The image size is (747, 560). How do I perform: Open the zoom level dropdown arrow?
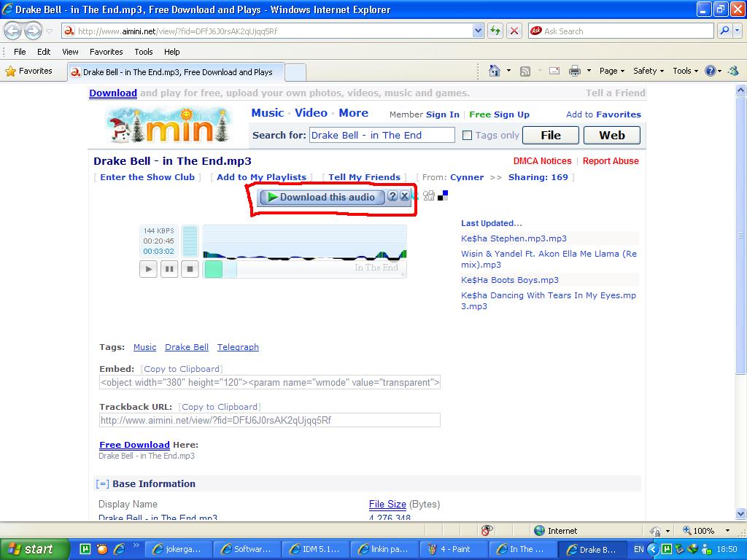coord(727,531)
